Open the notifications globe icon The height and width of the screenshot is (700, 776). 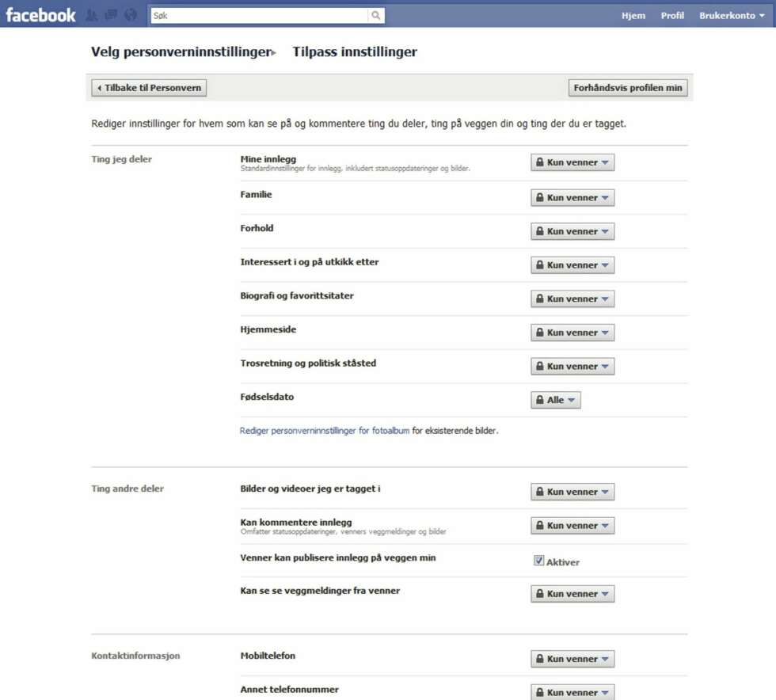tap(131, 15)
